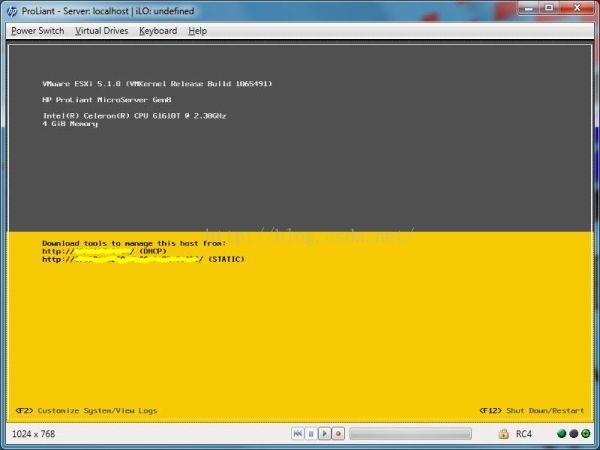
Task: Click the RC4 encryption status label
Action: coord(523,434)
